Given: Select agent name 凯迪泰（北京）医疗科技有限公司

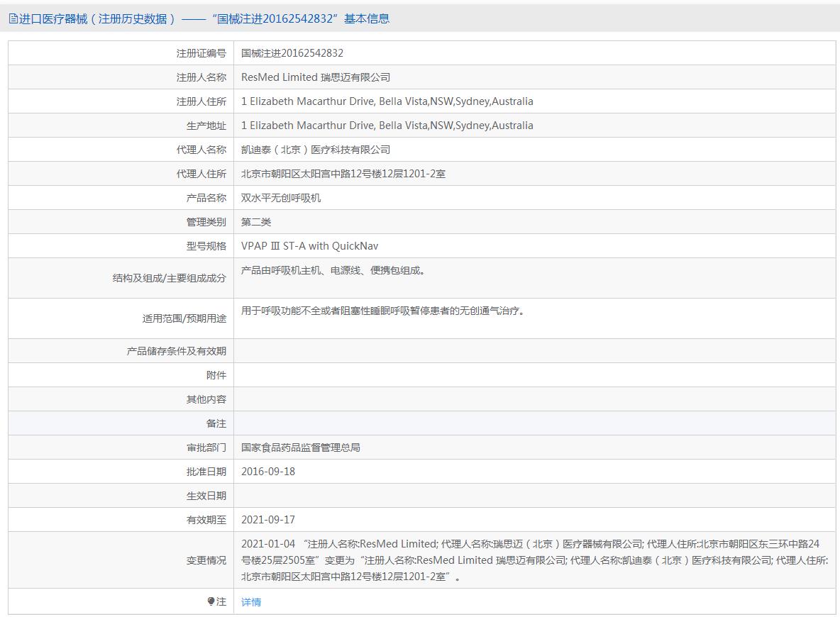Looking at the screenshot, I should tap(316, 150).
